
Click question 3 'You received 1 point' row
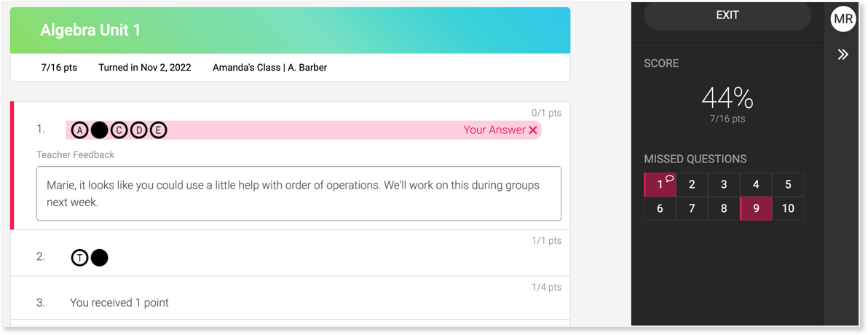pyautogui.click(x=119, y=302)
